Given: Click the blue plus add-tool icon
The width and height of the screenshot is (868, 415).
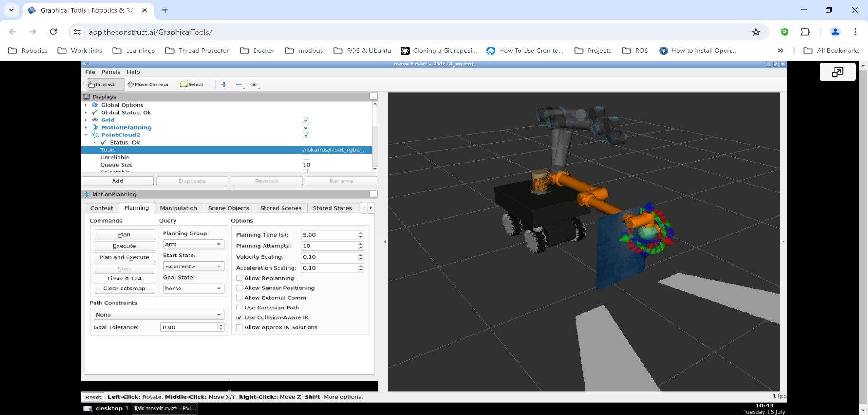Looking at the screenshot, I should [x=224, y=84].
